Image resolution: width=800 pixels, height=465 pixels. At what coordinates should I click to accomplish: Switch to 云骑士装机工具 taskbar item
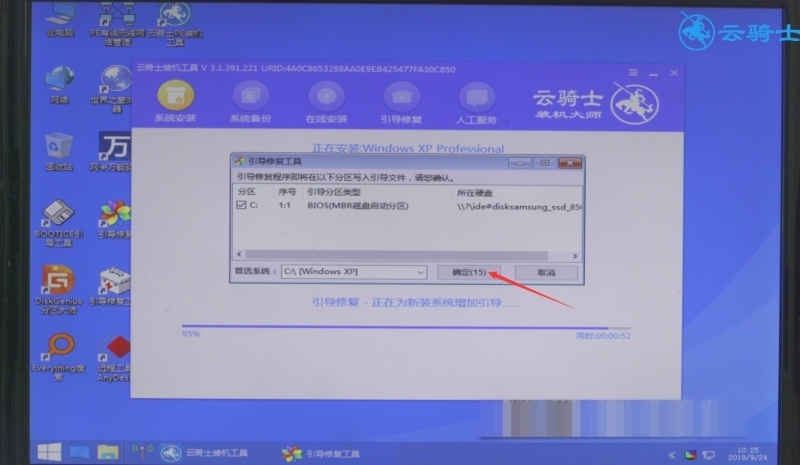(204, 452)
